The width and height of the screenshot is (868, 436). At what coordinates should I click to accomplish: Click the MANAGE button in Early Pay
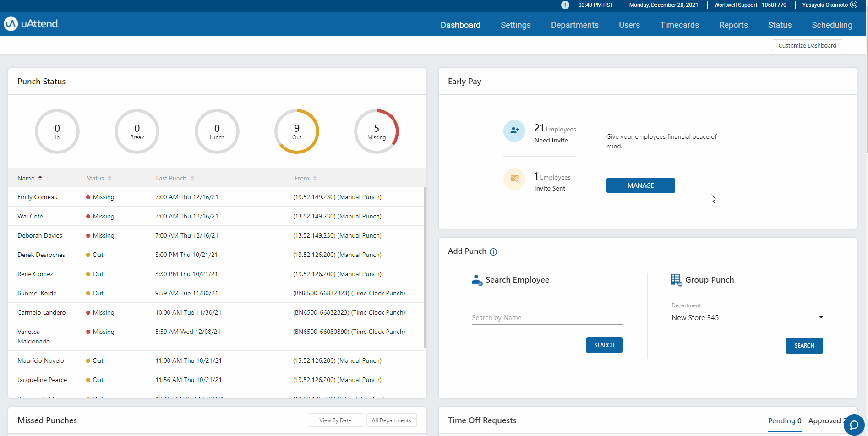coord(640,185)
